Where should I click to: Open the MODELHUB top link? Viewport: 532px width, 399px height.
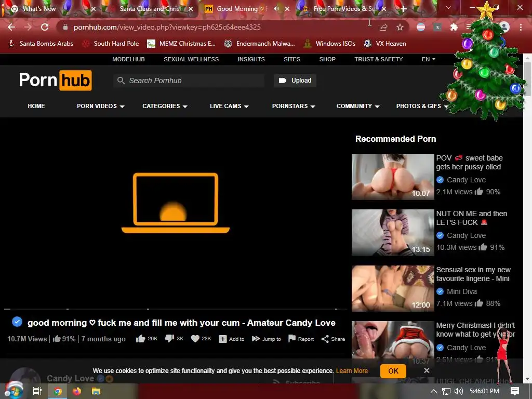tap(129, 59)
